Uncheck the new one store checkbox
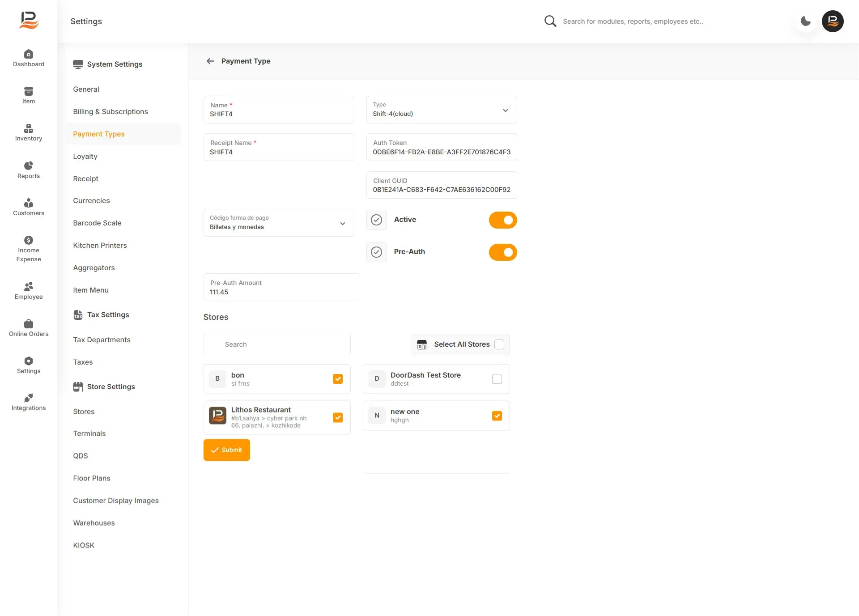This screenshot has width=859, height=616. tap(497, 416)
